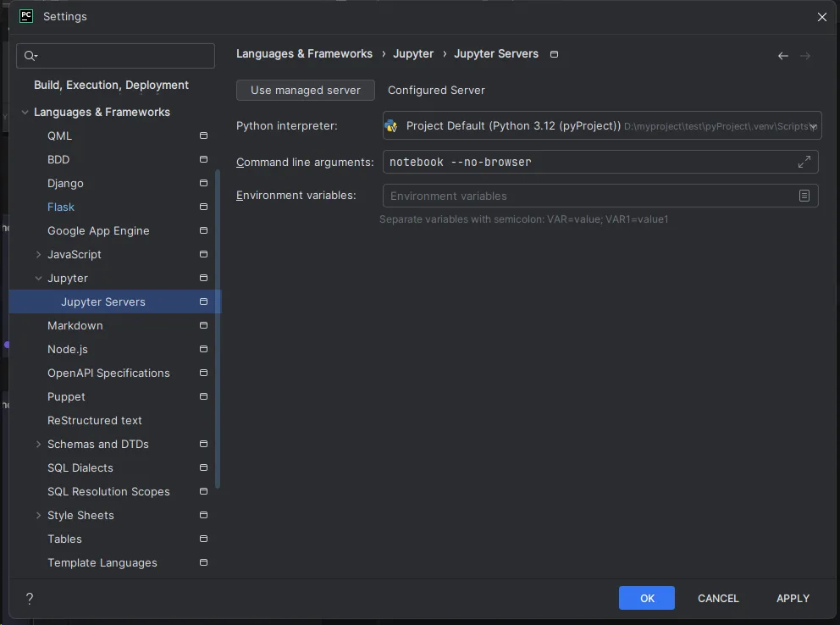Image resolution: width=840 pixels, height=625 pixels.
Task: Click the project icon beside OpenAPI Specifications
Action: click(203, 373)
